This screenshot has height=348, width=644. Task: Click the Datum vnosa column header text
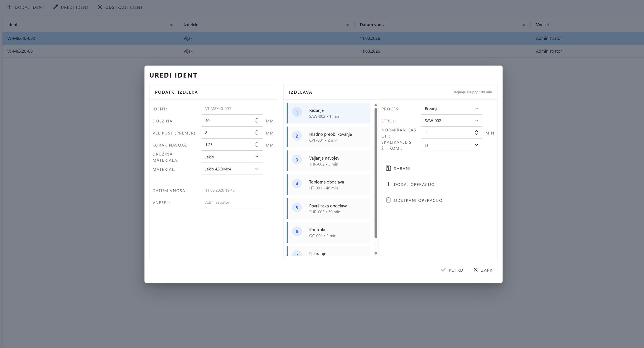coord(372,24)
